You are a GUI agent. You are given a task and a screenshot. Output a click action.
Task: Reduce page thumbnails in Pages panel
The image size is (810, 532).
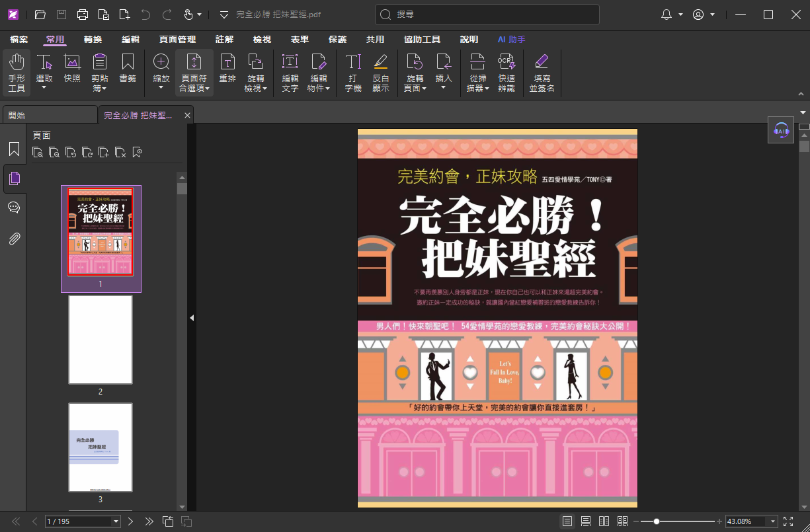point(54,153)
